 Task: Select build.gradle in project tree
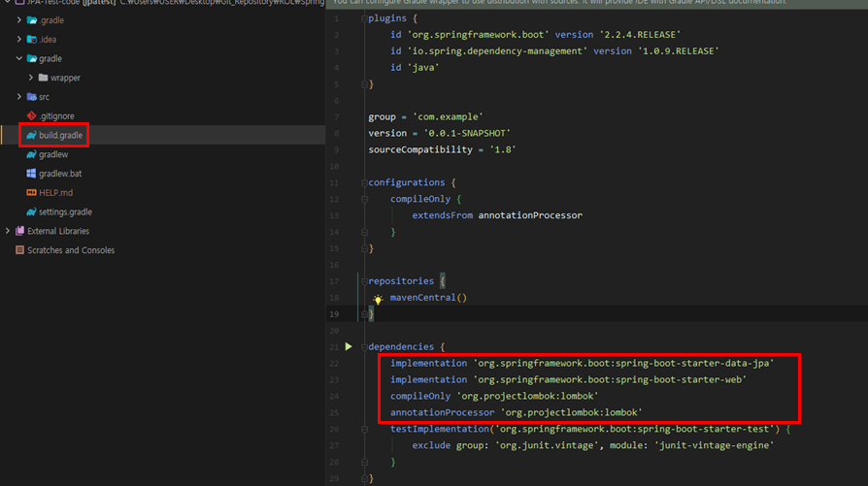click(60, 136)
